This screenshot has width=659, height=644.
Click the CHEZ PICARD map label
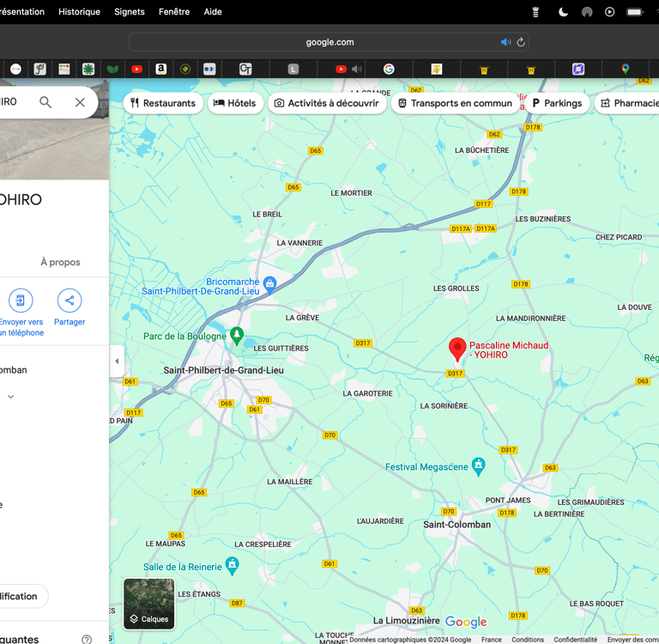tap(618, 237)
